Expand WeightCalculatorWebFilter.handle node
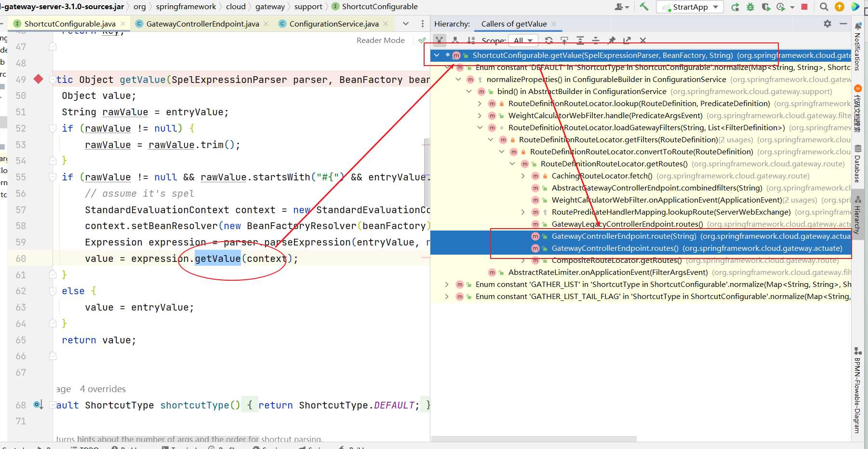The height and width of the screenshot is (449, 868). tap(480, 116)
